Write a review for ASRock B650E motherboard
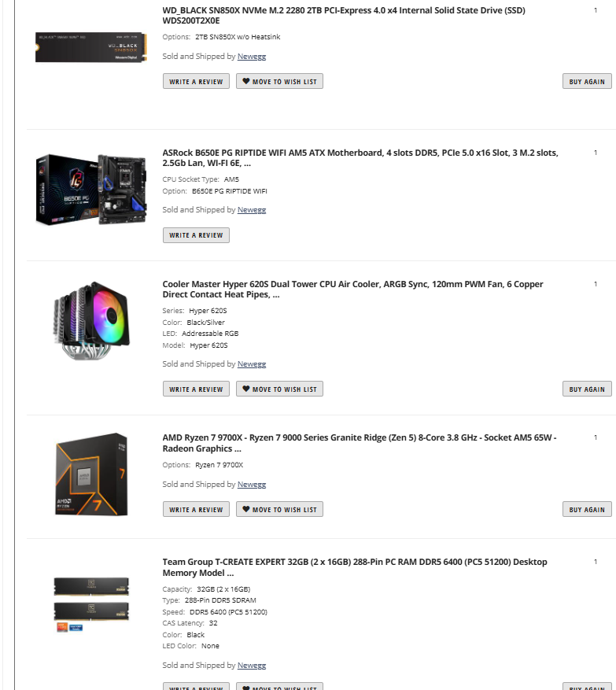Image resolution: width=616 pixels, height=690 pixels. [x=196, y=235]
